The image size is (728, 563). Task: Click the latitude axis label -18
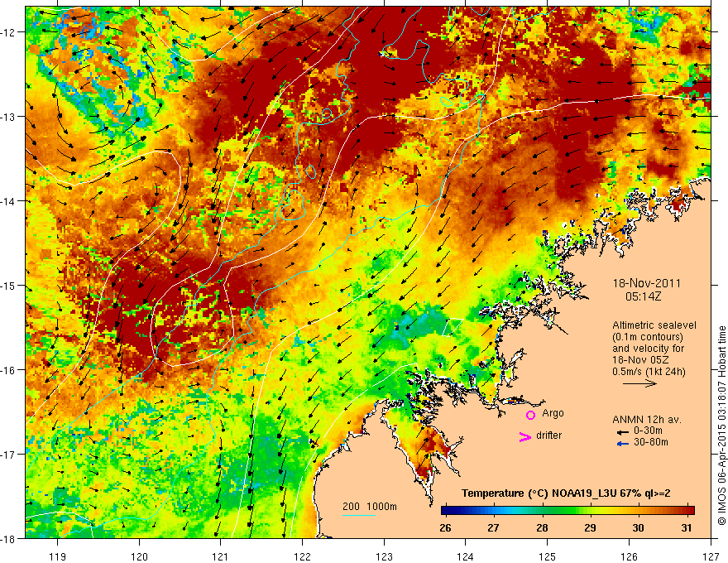[x=8, y=539]
